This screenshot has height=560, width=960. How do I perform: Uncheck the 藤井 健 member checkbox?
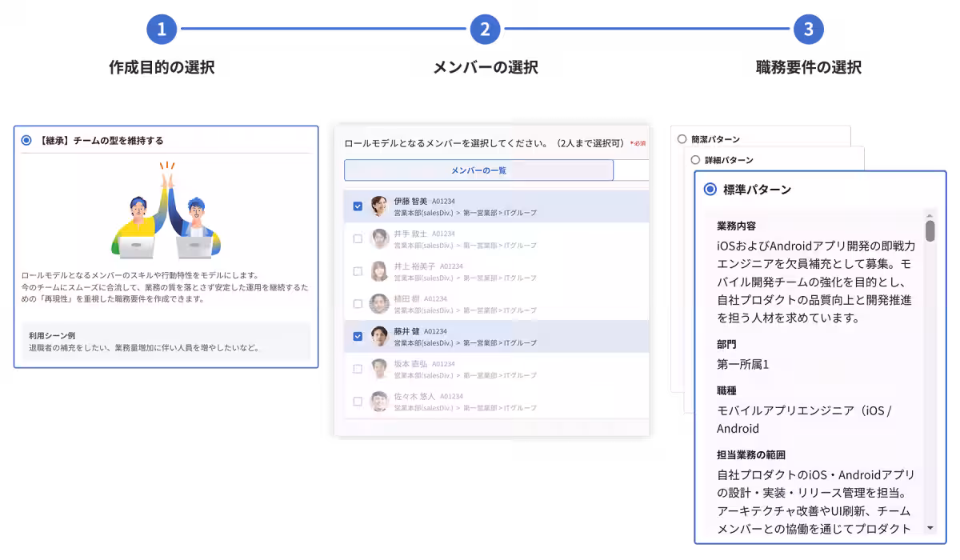pyautogui.click(x=358, y=337)
